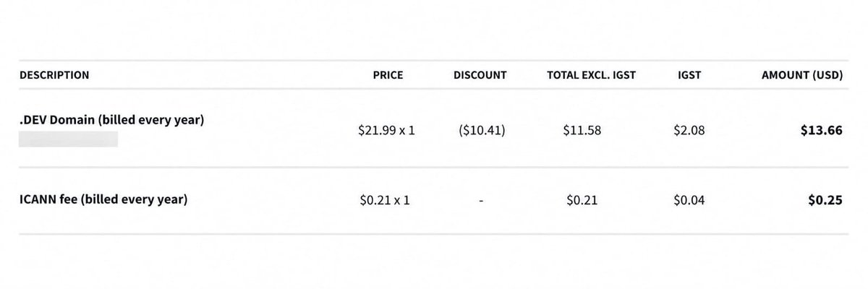Click the TOTAL EXCL. IGST header

pos(591,75)
